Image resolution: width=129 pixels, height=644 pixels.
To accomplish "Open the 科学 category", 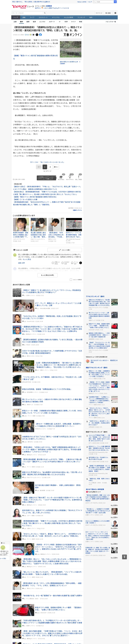I will [x=66, y=22].
